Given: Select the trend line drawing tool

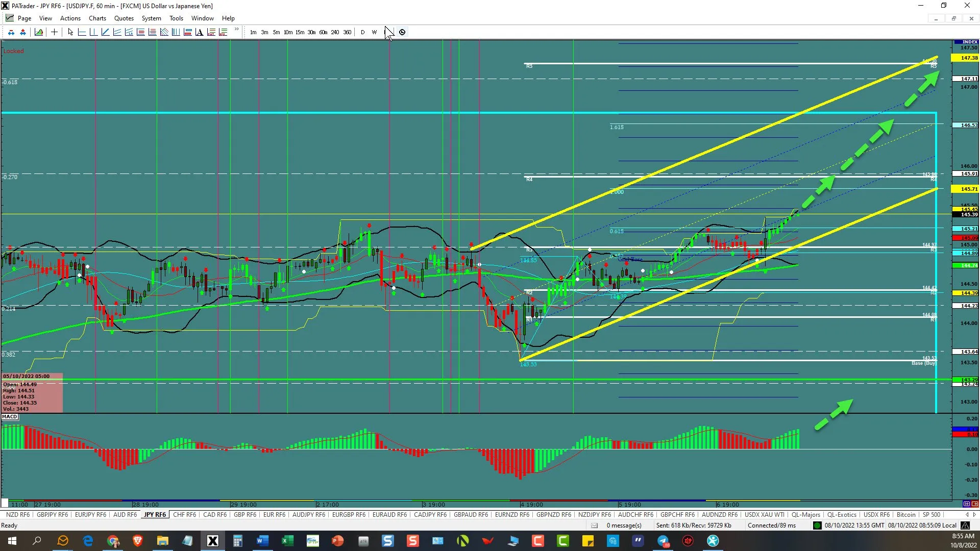Looking at the screenshot, I should click(x=105, y=32).
